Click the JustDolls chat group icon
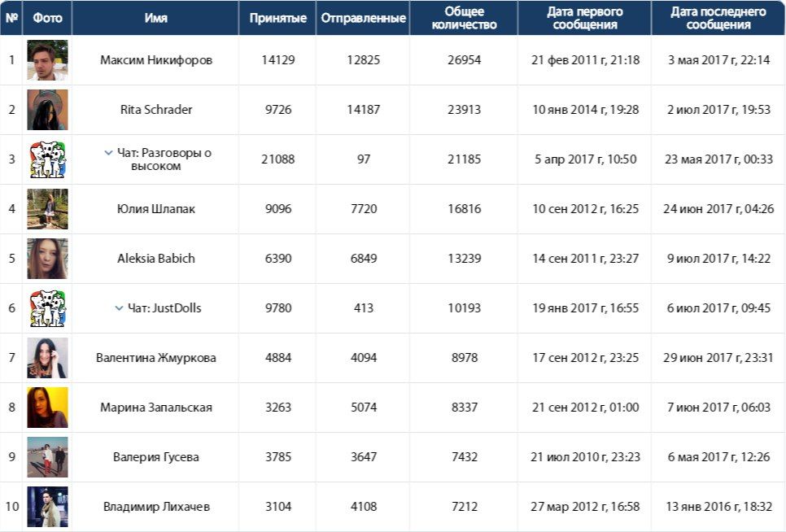The width and height of the screenshot is (786, 532). click(47, 308)
